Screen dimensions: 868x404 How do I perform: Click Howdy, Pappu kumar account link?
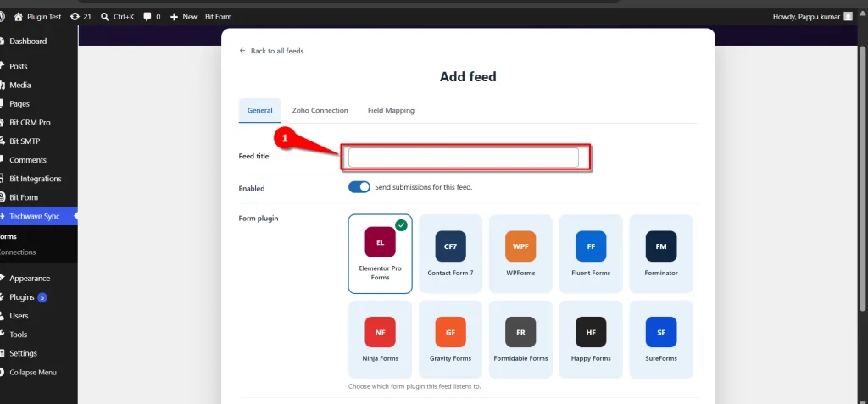click(x=813, y=17)
